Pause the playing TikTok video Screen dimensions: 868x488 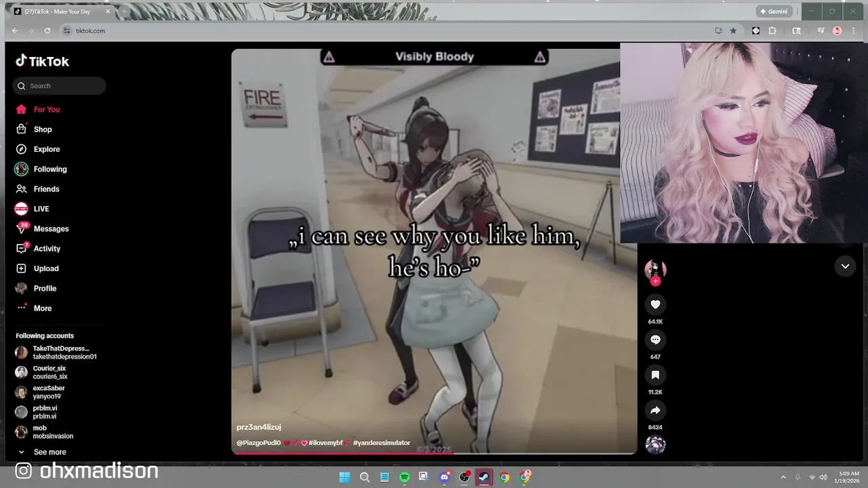point(434,251)
